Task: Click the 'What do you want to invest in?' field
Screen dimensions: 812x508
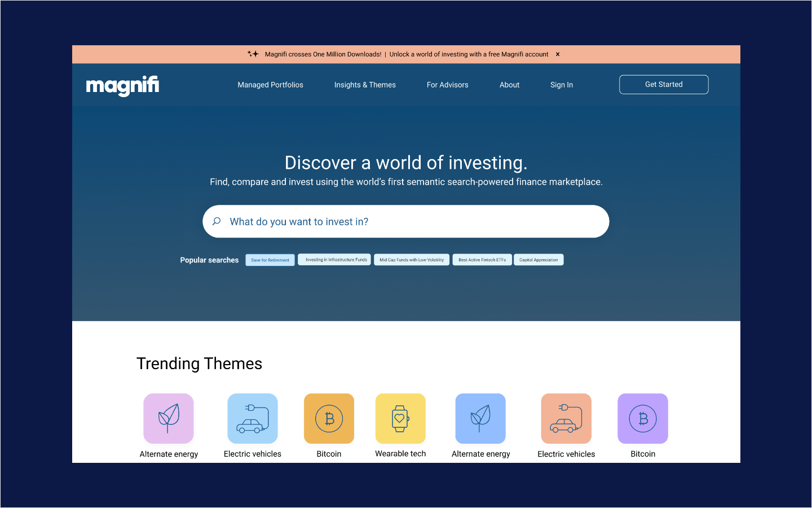Action: 406,221
